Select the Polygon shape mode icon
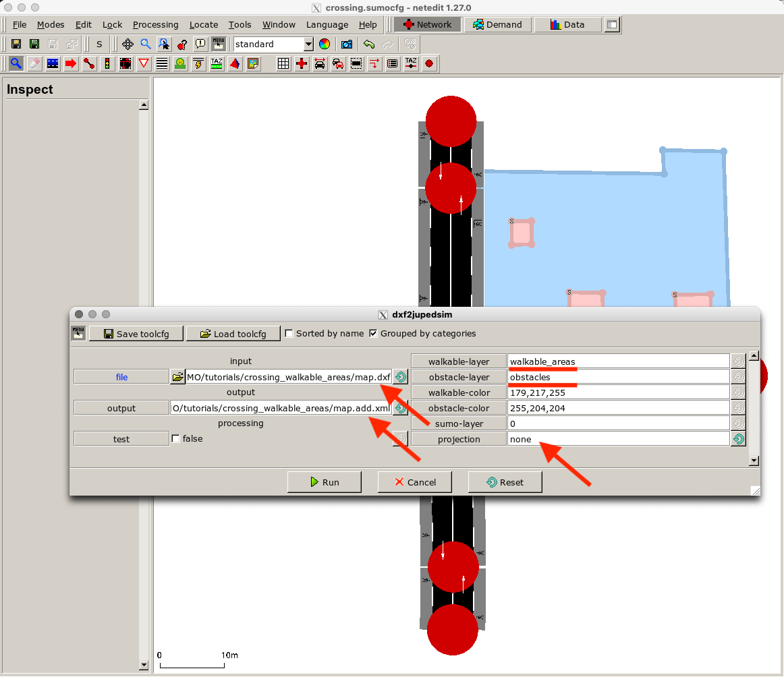The height and width of the screenshot is (677, 784). pyautogui.click(x=235, y=63)
